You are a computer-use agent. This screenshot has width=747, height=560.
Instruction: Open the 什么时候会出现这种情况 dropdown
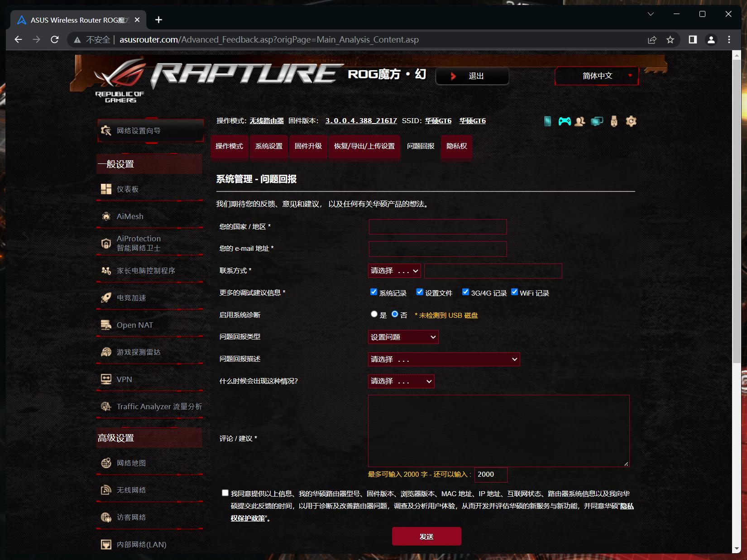tap(401, 381)
